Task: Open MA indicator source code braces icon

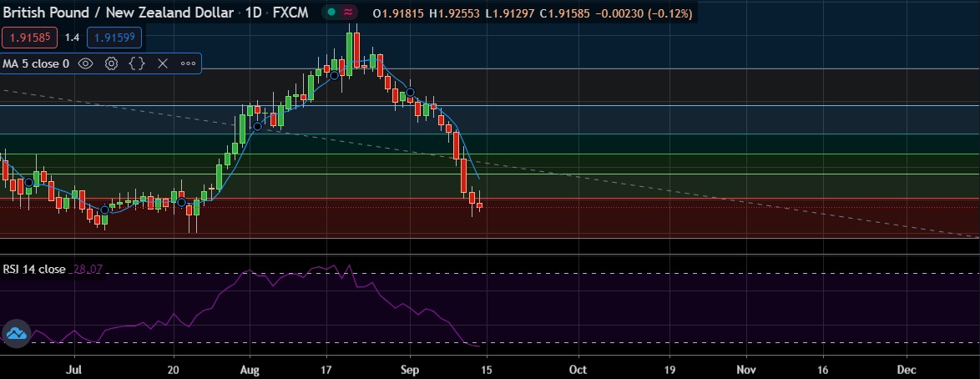Action: [137, 63]
